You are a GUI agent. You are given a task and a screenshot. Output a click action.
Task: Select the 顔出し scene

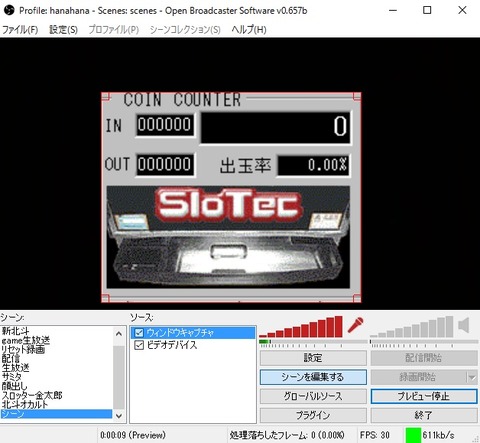[x=57, y=386]
